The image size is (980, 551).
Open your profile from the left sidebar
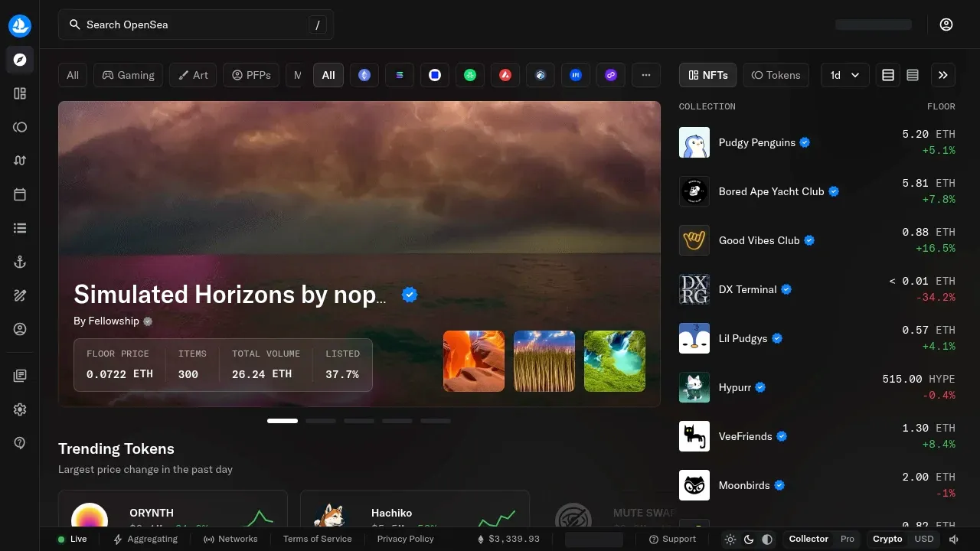tap(20, 329)
